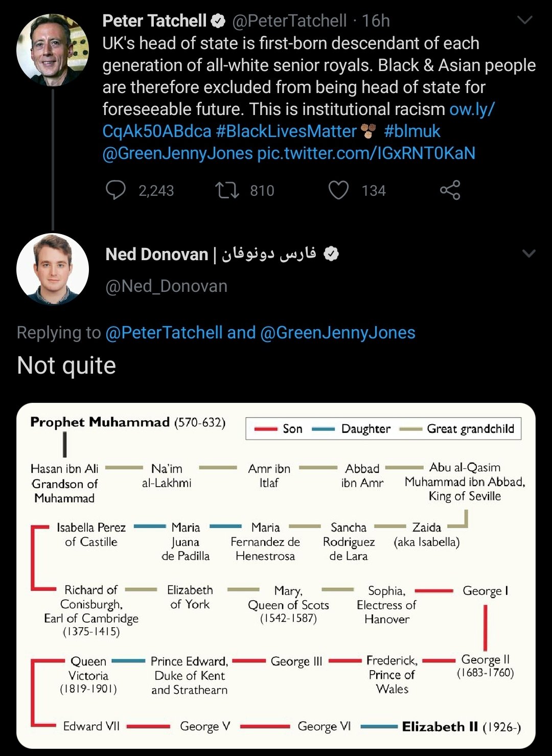Click @PeterTatchell in Replying to line
This screenshot has width=552, height=756.
point(164,333)
